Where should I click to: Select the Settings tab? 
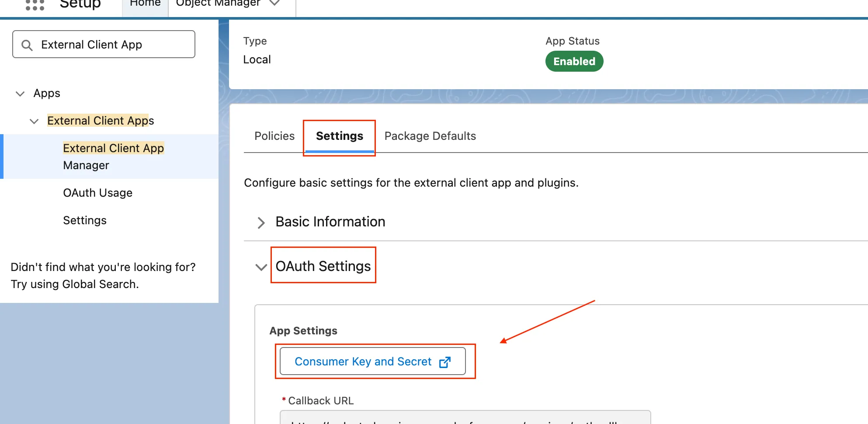[x=339, y=136]
